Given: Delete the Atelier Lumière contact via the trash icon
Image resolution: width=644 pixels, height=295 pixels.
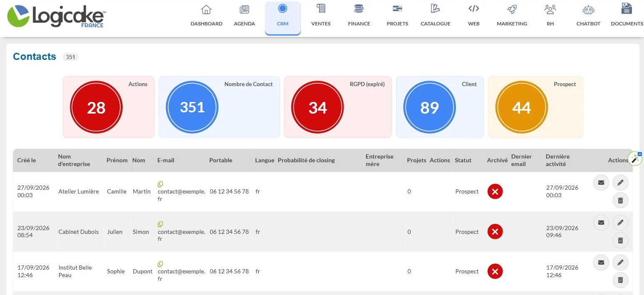Looking at the screenshot, I should pos(620,201).
